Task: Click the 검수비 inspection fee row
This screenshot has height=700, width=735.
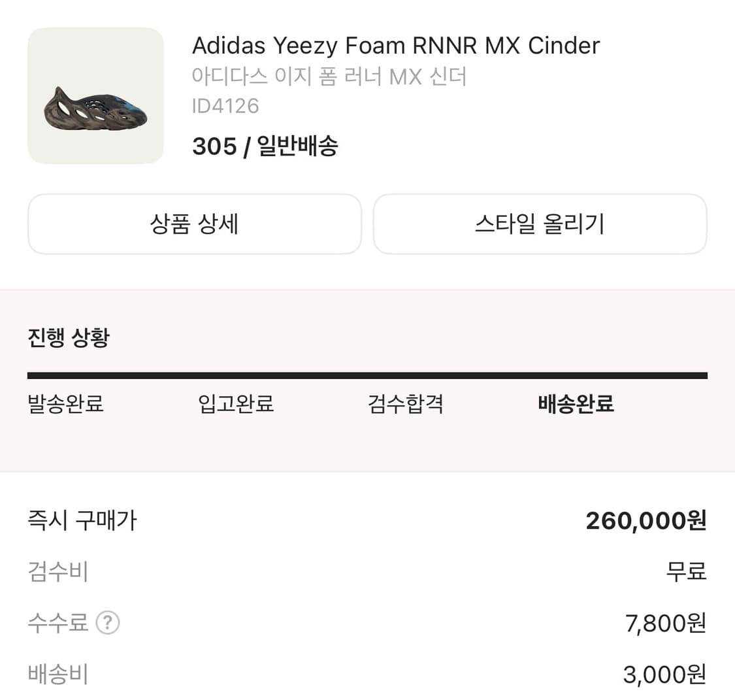Action: coord(58,571)
